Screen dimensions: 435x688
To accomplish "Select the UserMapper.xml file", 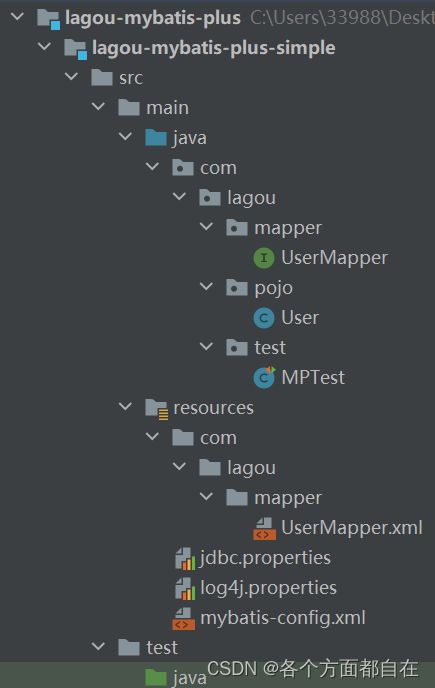I will 352,528.
